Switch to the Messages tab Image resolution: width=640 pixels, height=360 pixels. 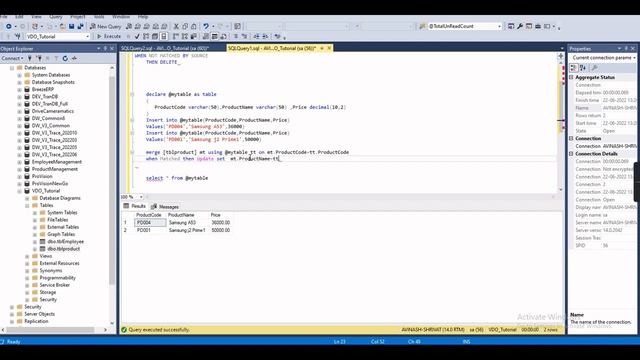point(165,207)
